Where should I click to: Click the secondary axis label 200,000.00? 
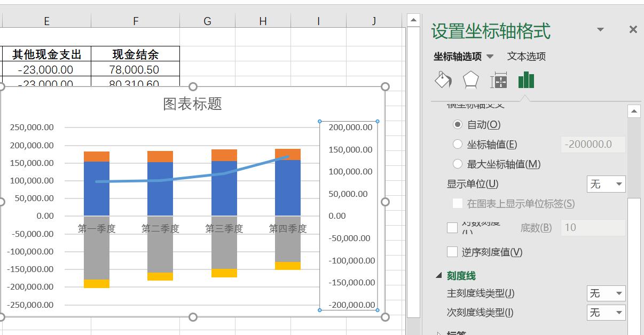(350, 127)
